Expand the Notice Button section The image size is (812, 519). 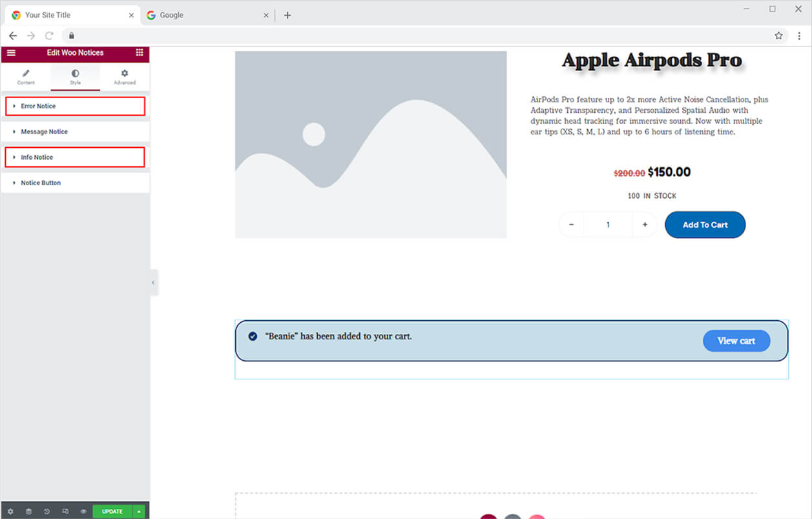click(75, 183)
